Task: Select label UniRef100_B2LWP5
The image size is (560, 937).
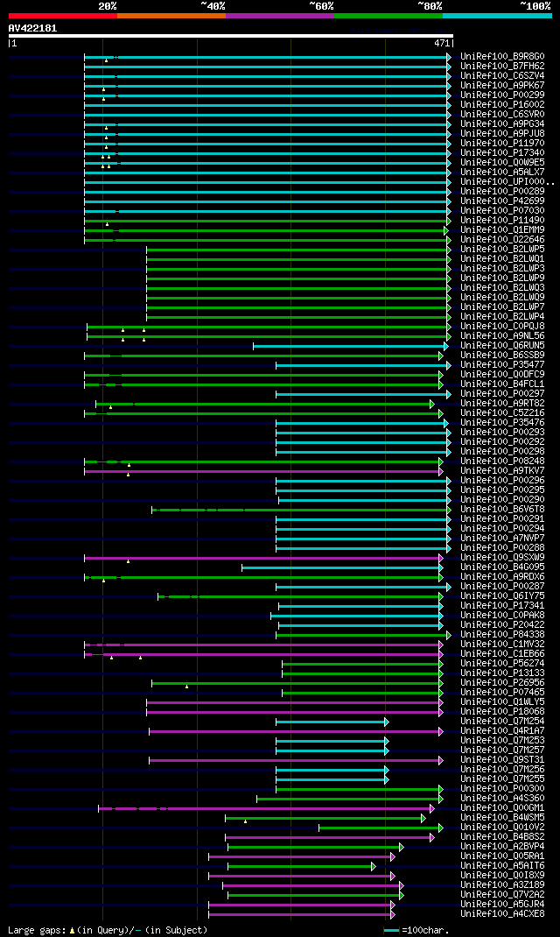Action: coord(502,250)
